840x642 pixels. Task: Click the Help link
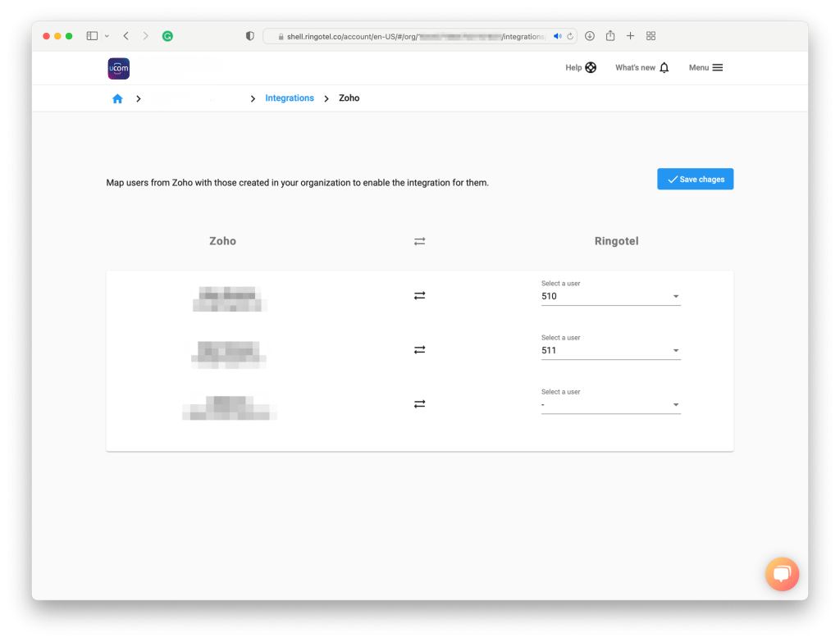(x=580, y=68)
